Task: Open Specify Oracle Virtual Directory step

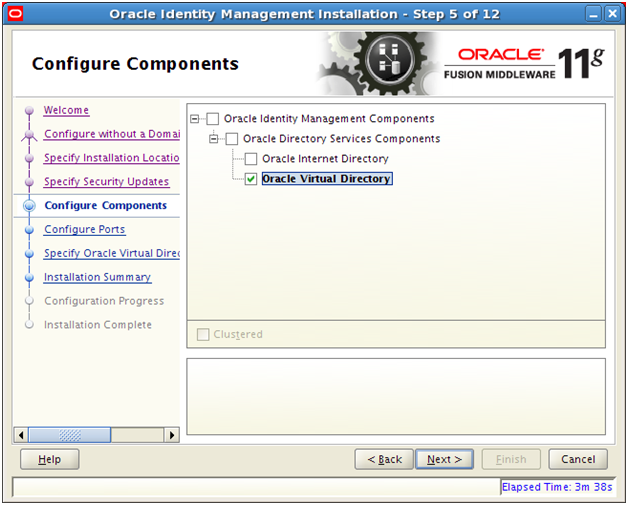Action: coord(112,253)
